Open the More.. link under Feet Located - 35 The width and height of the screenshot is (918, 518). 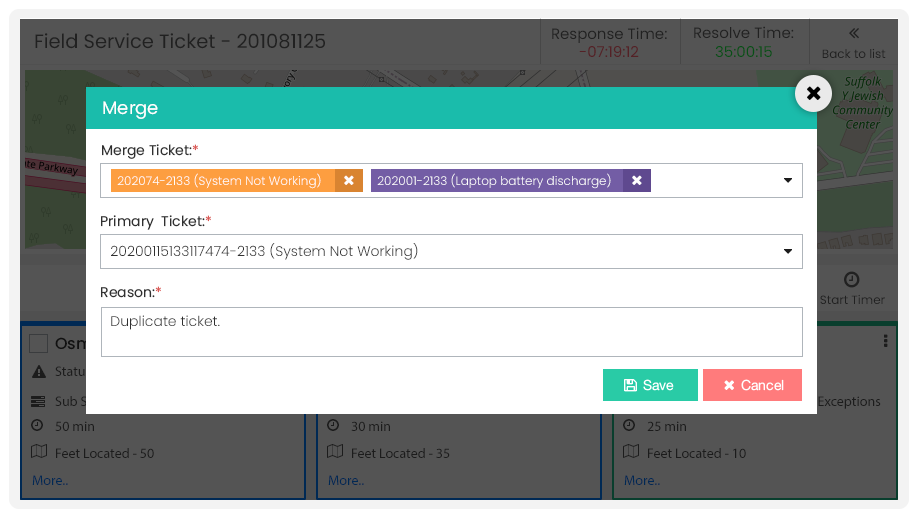(346, 481)
